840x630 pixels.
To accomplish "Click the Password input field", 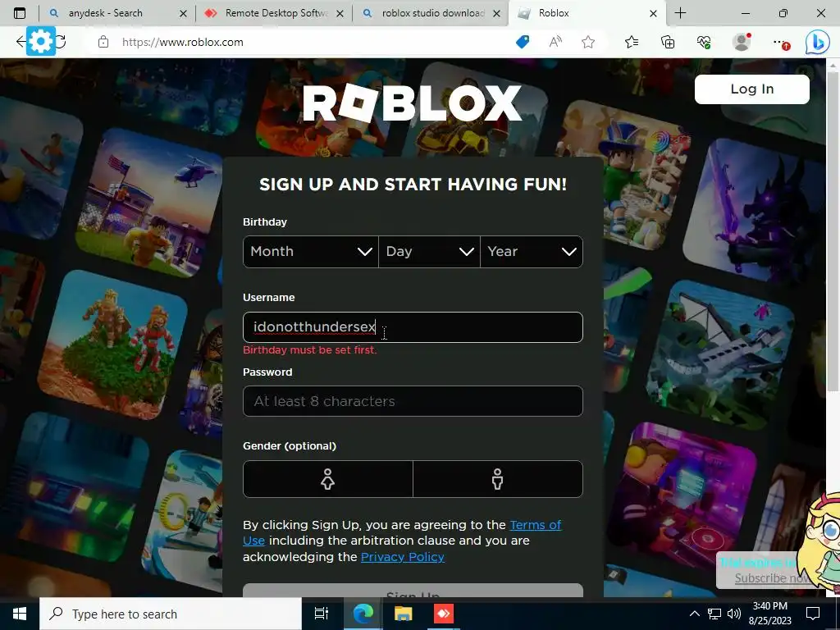I will pyautogui.click(x=413, y=400).
